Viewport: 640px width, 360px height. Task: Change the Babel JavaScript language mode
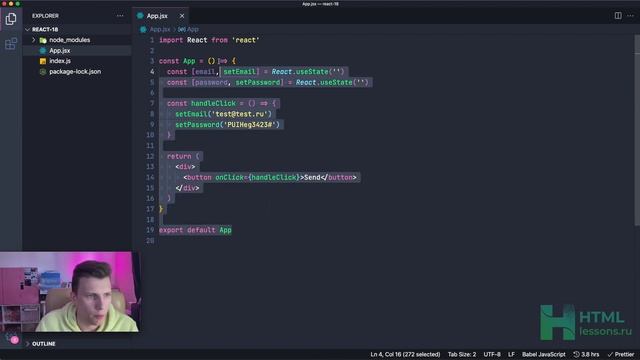(544, 354)
